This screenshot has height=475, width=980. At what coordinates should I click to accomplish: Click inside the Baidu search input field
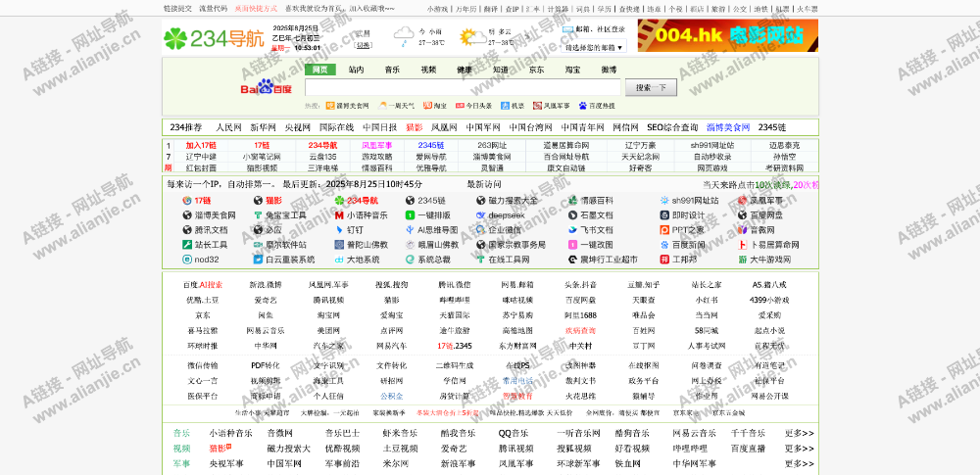click(463, 87)
